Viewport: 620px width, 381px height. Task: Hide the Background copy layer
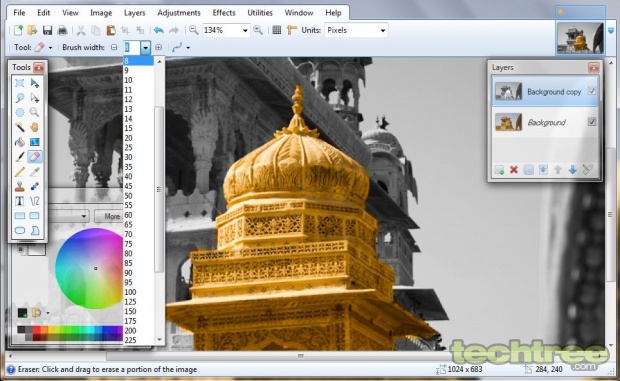[592, 91]
